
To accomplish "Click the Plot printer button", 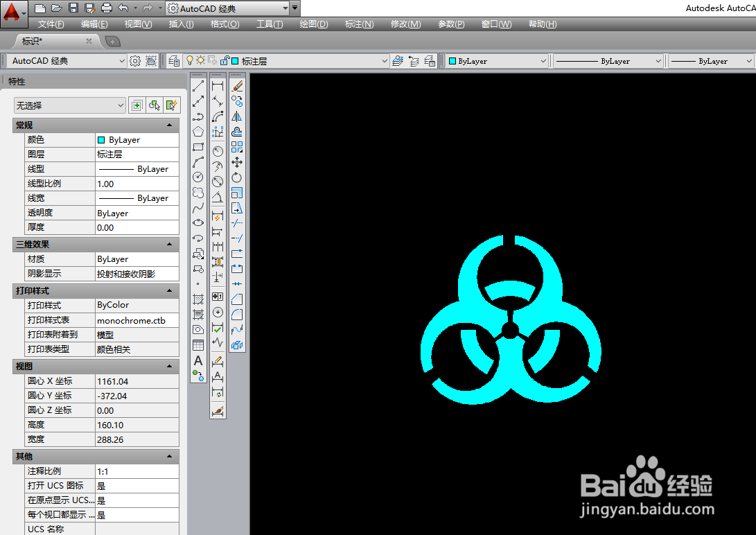I will pos(107,8).
